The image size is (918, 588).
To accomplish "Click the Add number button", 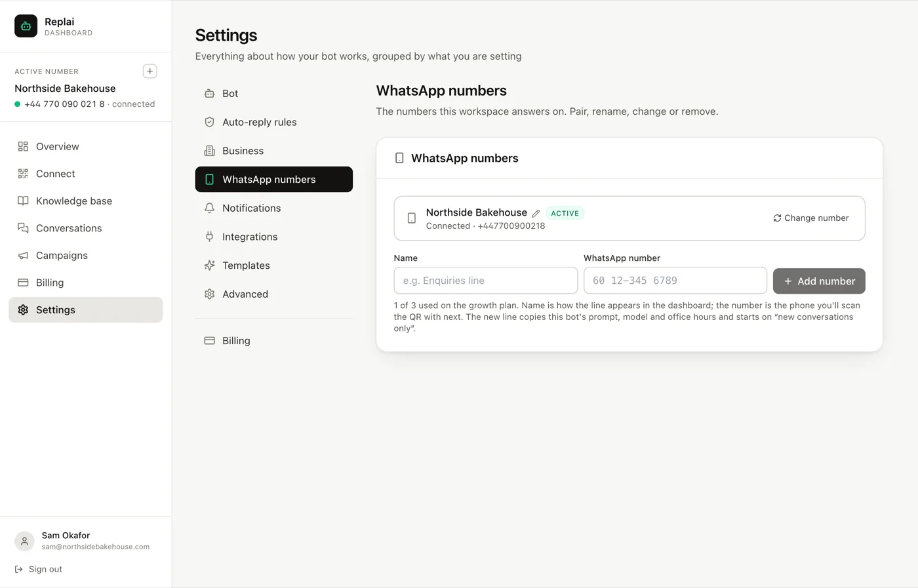I will pos(819,281).
